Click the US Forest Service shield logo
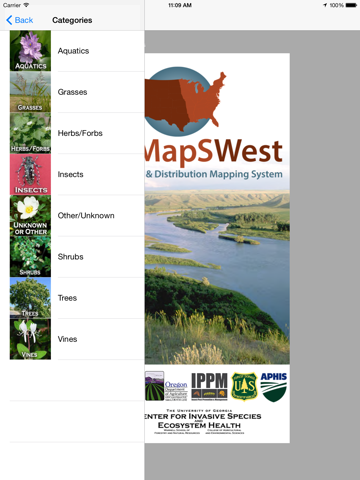 244,387
